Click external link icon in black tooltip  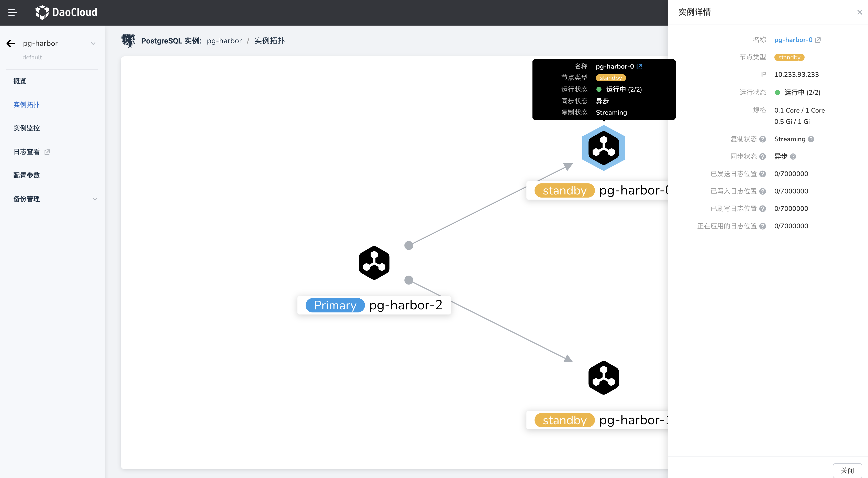(x=639, y=67)
